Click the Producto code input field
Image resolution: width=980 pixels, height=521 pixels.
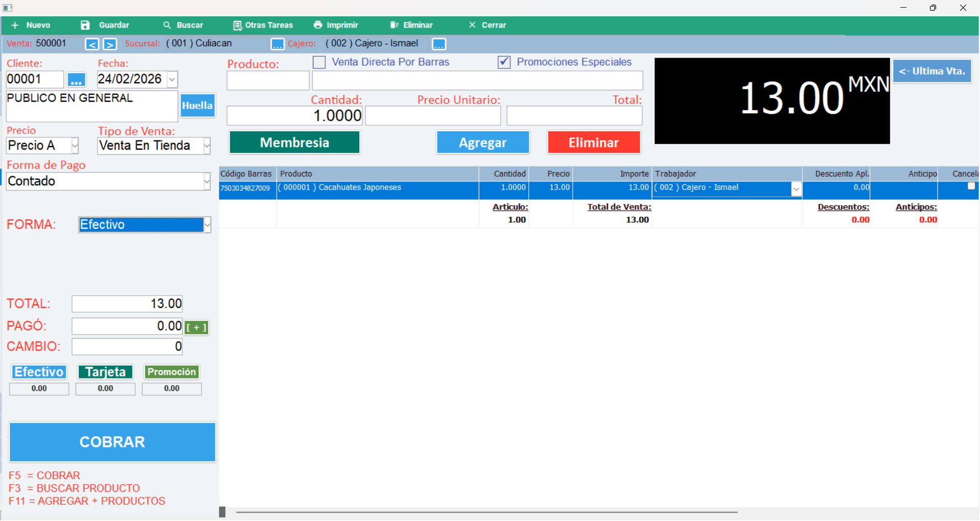[x=268, y=81]
